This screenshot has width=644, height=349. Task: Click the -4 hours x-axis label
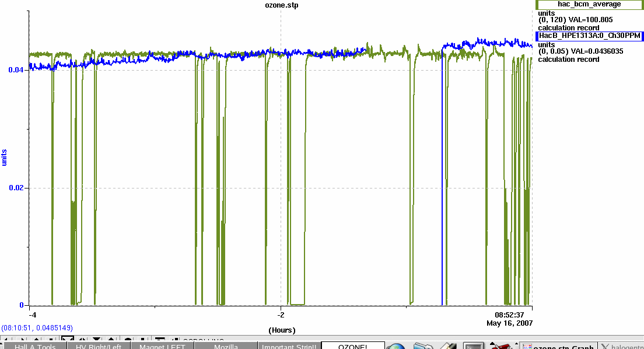(x=33, y=315)
